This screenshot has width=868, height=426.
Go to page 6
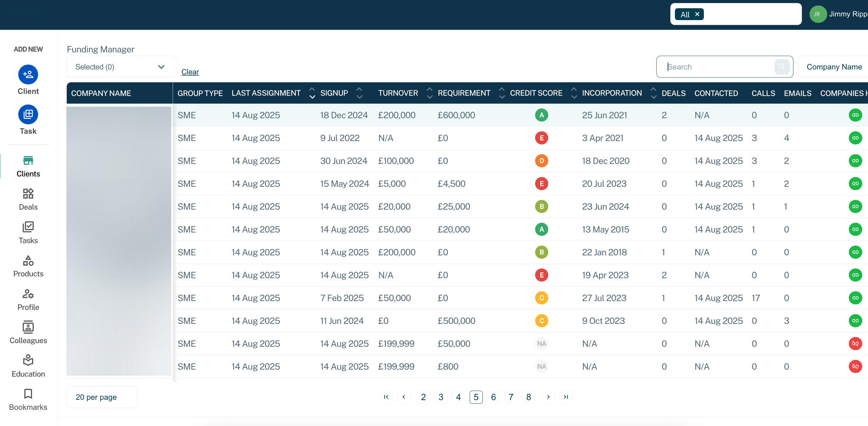pos(493,397)
